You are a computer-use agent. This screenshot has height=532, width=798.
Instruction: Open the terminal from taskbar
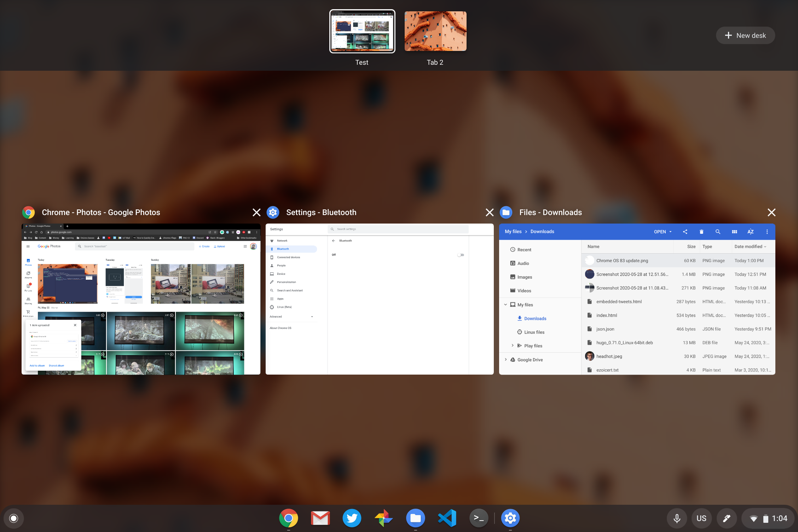[x=479, y=518]
